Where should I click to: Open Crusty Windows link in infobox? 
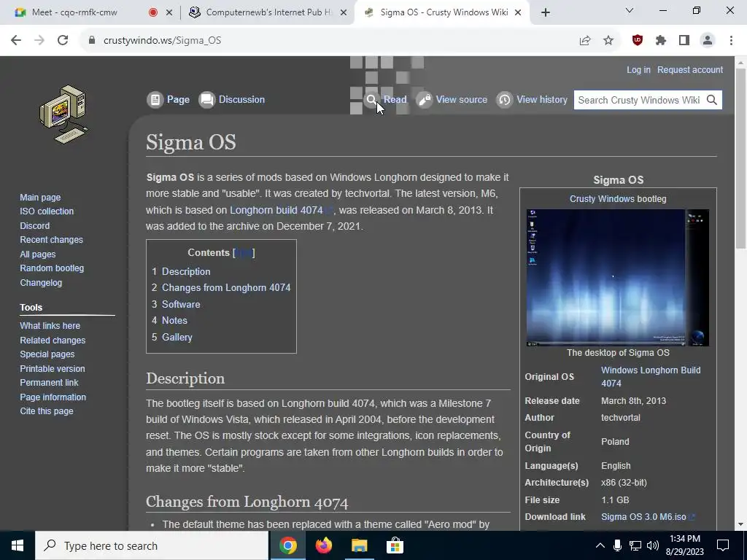tap(602, 198)
